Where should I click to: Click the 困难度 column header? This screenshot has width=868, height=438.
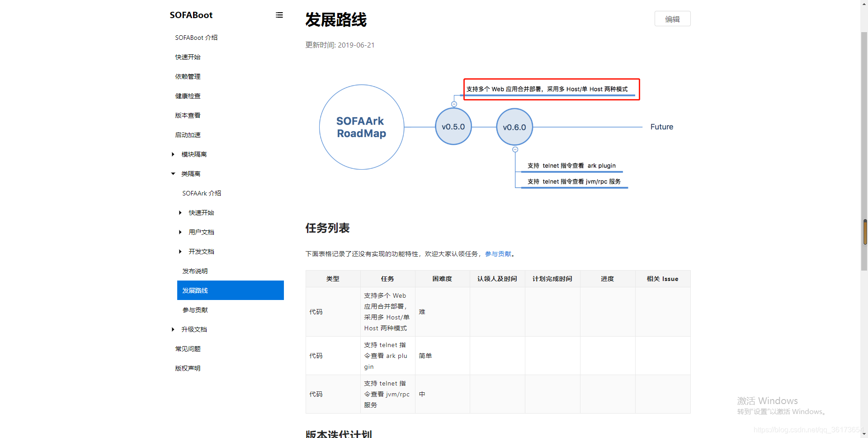[442, 279]
